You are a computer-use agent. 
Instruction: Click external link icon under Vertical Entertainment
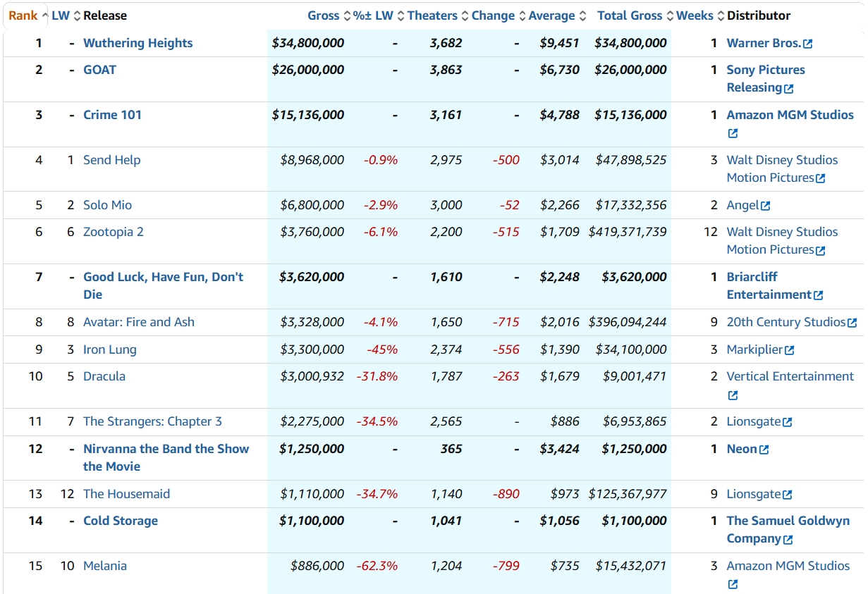pyautogui.click(x=733, y=395)
